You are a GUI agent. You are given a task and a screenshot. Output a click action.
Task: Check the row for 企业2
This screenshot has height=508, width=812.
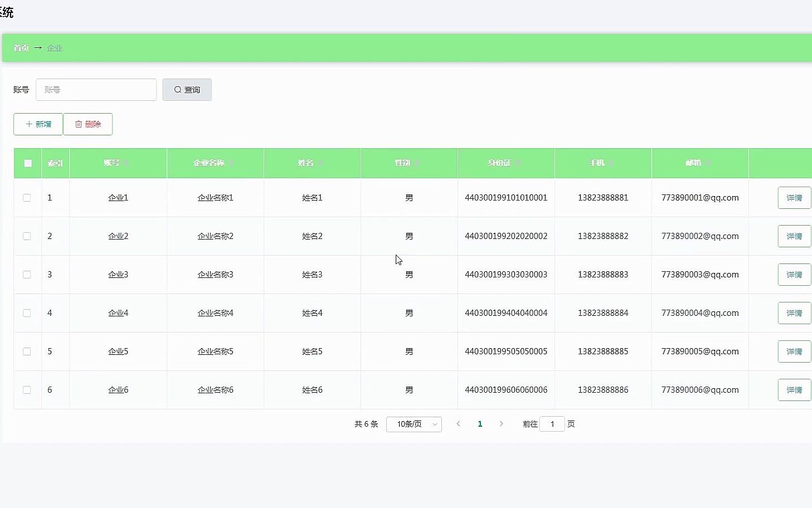point(27,236)
